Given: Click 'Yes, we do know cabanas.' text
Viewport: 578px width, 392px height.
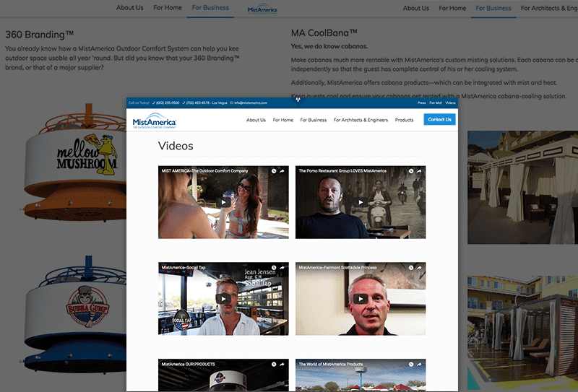Looking at the screenshot, I should pos(329,46).
